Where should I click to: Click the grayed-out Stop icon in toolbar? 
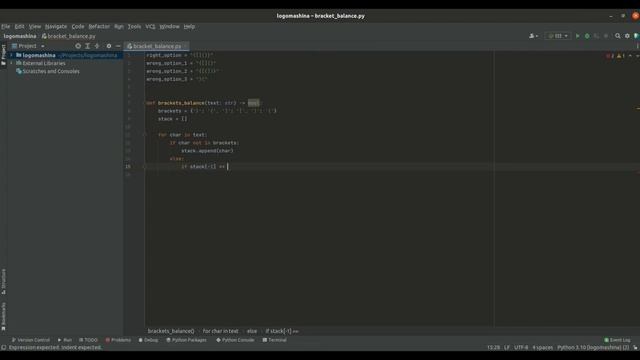(606, 36)
